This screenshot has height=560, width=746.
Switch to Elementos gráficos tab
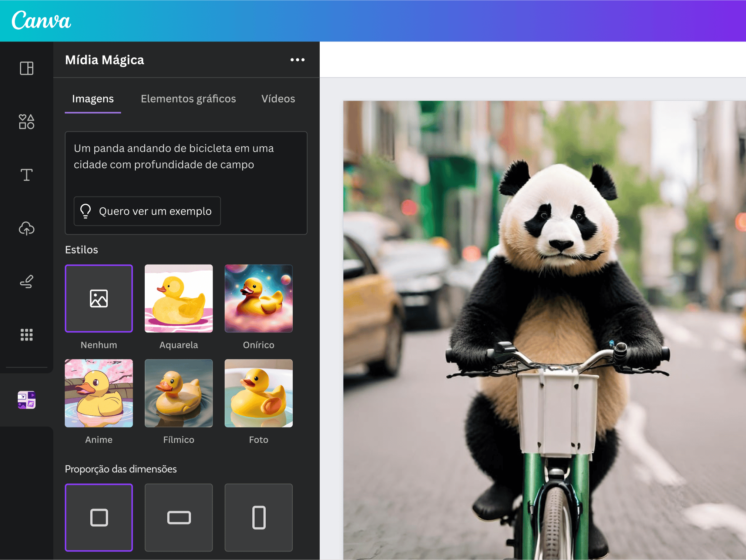(x=188, y=99)
